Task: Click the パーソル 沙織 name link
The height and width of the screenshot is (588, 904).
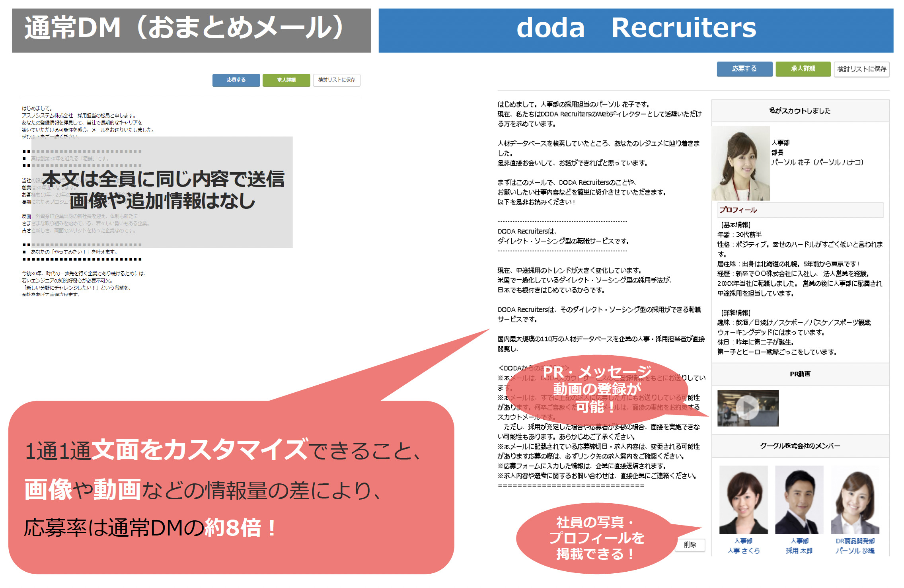Action: tap(855, 551)
